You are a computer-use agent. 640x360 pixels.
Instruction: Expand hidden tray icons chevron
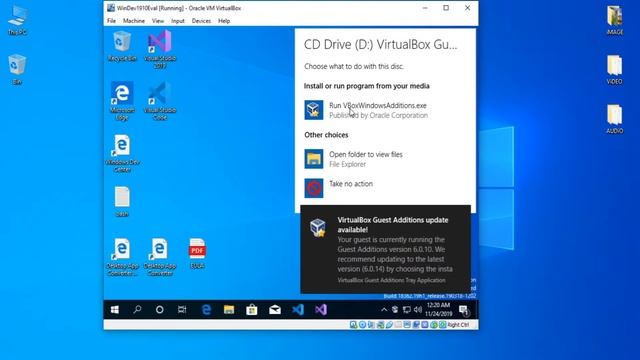click(384, 310)
